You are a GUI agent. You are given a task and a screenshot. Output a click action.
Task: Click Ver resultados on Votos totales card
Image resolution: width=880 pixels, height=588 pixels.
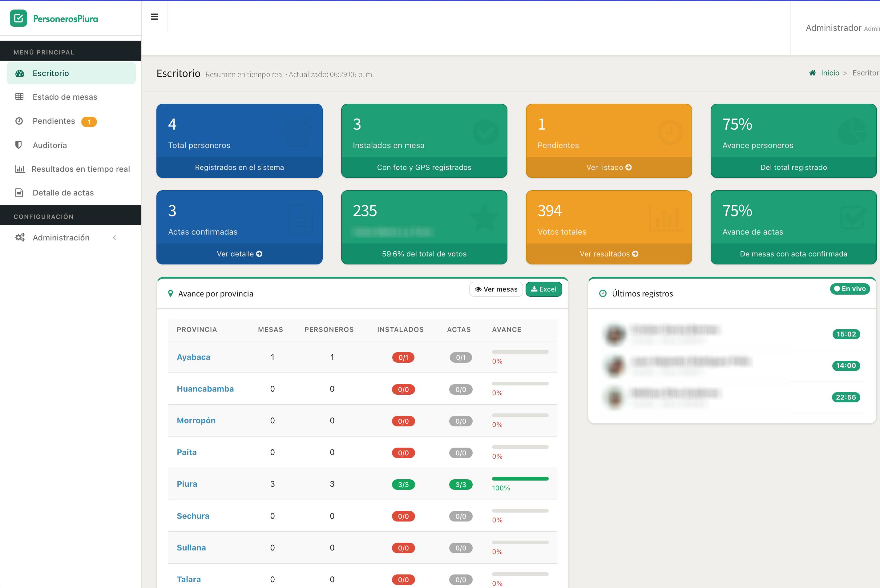click(609, 254)
